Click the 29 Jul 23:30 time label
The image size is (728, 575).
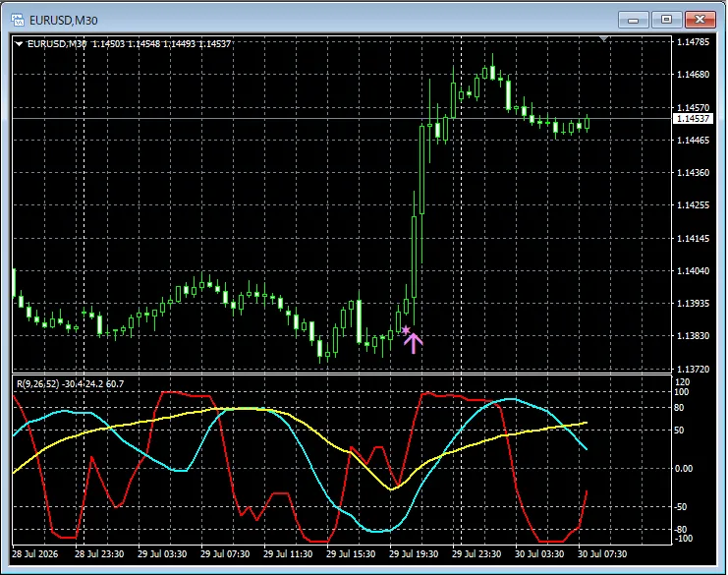(476, 554)
